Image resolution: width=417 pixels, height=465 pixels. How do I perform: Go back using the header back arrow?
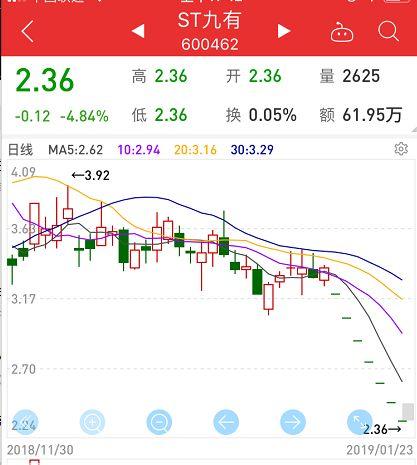coord(27,31)
